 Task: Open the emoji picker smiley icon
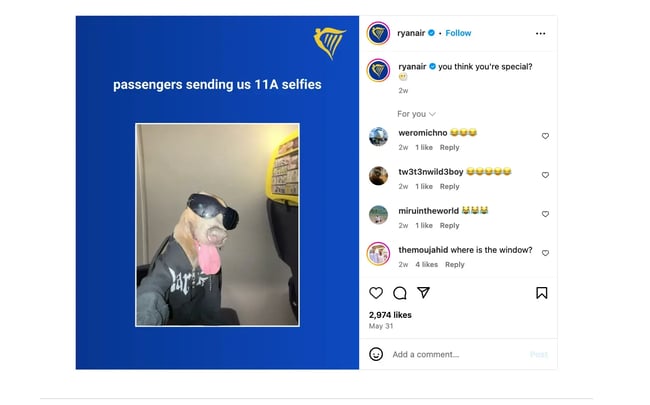tap(376, 354)
